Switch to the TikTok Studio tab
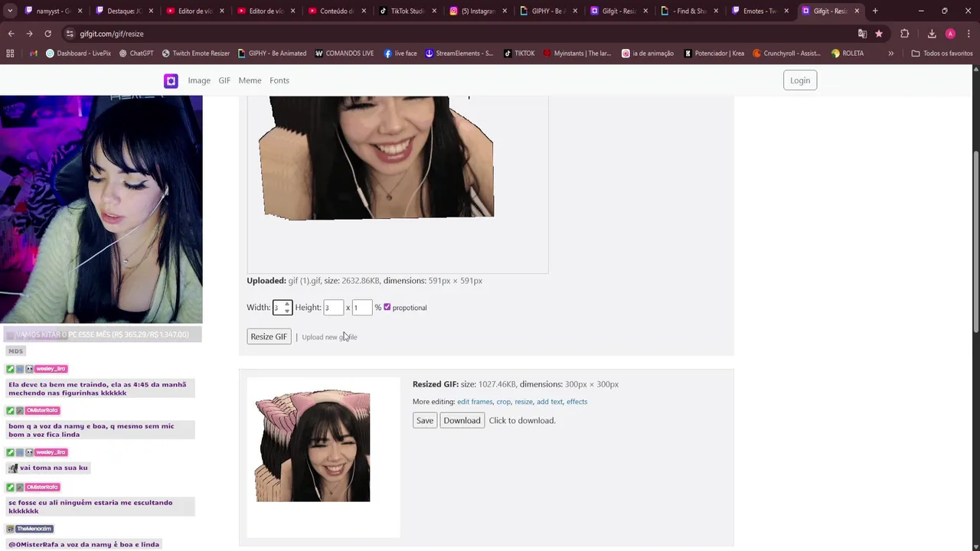The width and height of the screenshot is (980, 551). [x=407, y=11]
